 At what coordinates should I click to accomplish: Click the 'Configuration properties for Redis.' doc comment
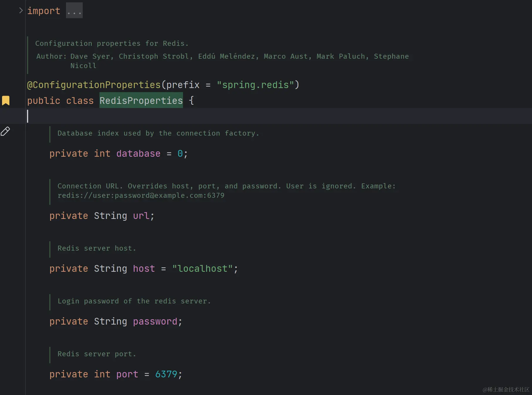tap(112, 43)
